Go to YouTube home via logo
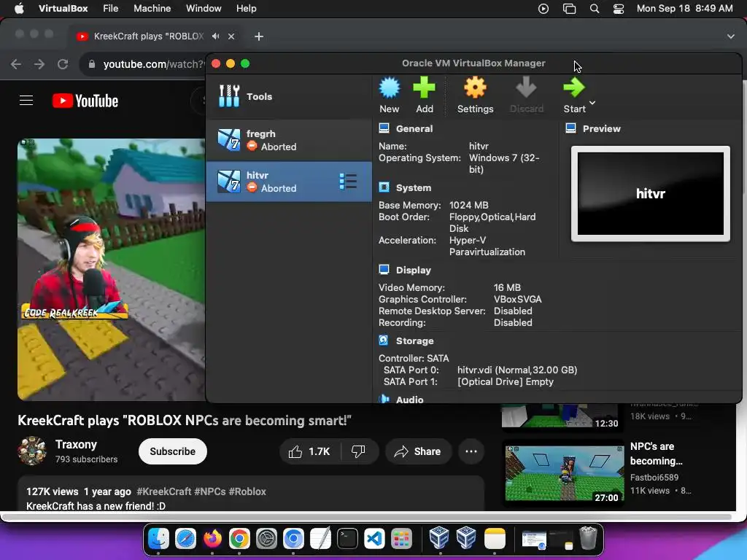The image size is (747, 560). (x=85, y=101)
